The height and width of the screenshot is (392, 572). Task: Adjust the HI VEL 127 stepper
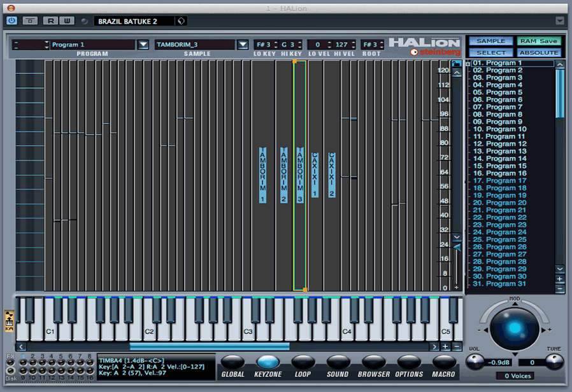[x=353, y=45]
